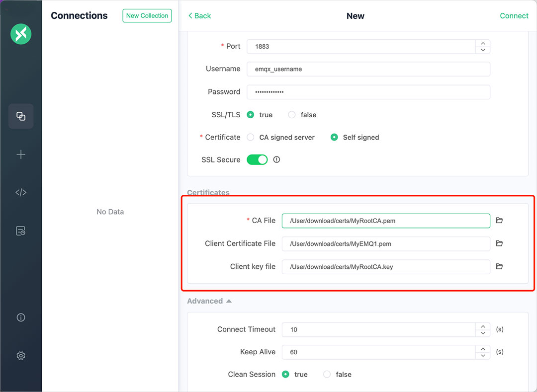Open the Script code icon in sidebar

21,193
